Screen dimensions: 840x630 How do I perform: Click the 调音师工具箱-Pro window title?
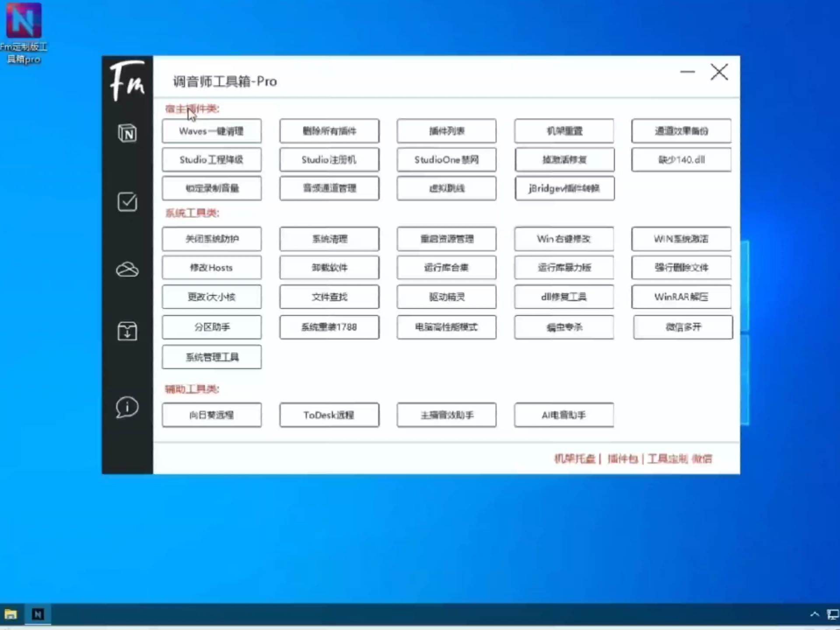click(225, 81)
